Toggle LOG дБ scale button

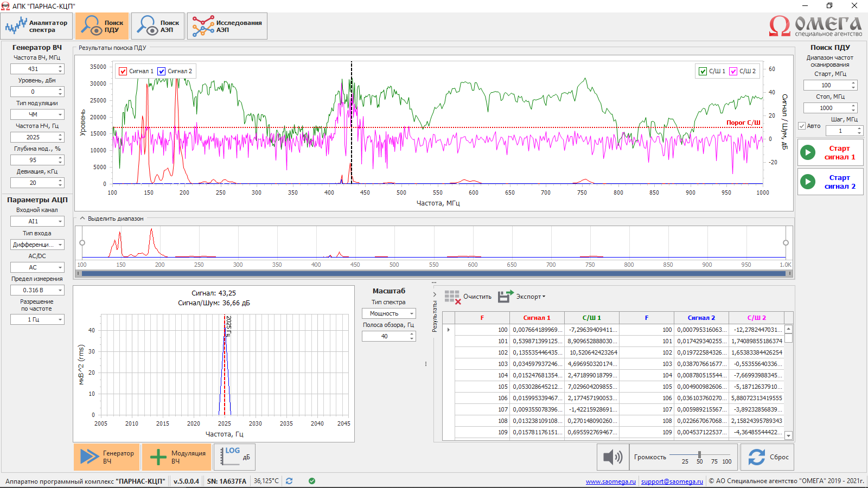click(x=235, y=457)
